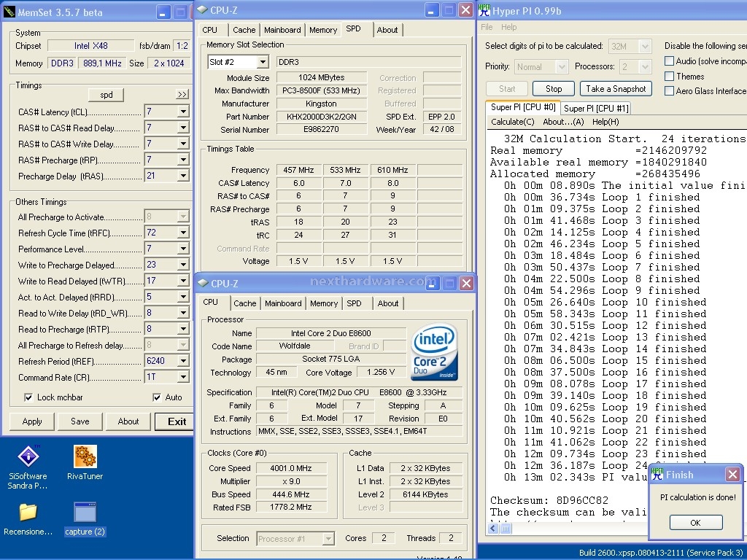Click the title icon of the SPD-view CPU-Z window
Image resolution: width=747 pixels, height=560 pixels.
pyautogui.click(x=202, y=10)
